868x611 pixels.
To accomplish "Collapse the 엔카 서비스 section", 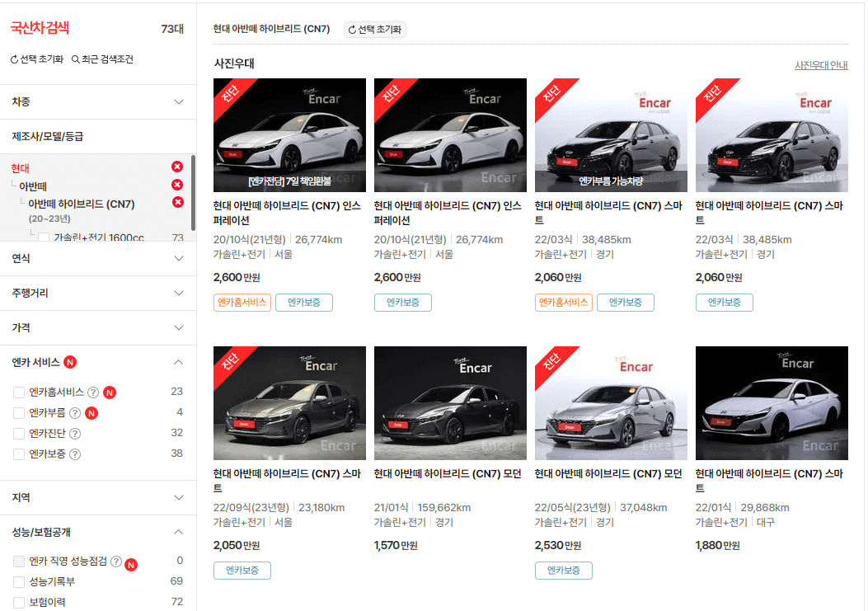I will point(178,362).
